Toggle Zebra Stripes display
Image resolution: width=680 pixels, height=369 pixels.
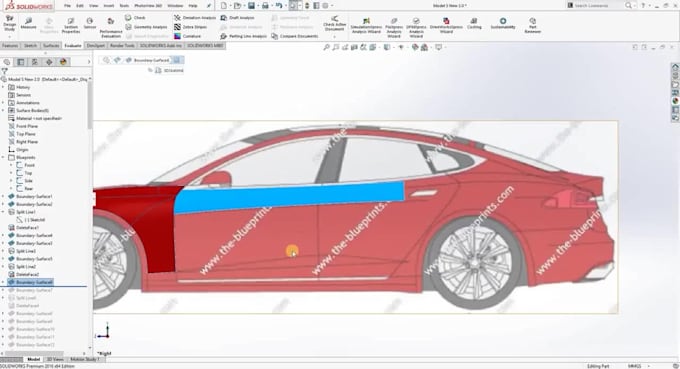click(190, 27)
